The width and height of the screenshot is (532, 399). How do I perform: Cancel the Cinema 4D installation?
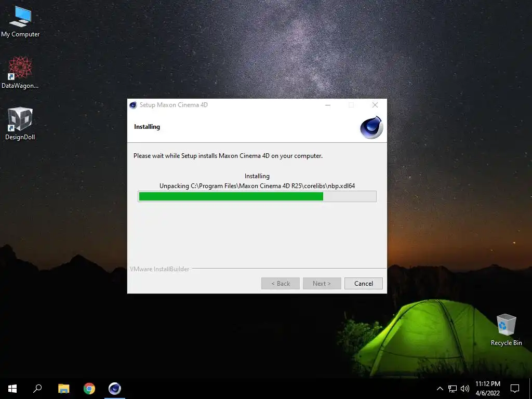363,284
